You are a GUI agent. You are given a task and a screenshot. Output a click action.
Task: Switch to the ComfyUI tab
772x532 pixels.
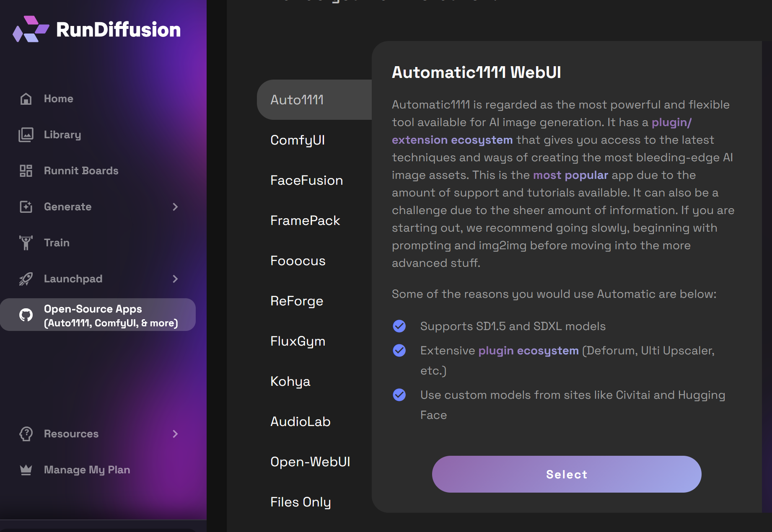297,140
